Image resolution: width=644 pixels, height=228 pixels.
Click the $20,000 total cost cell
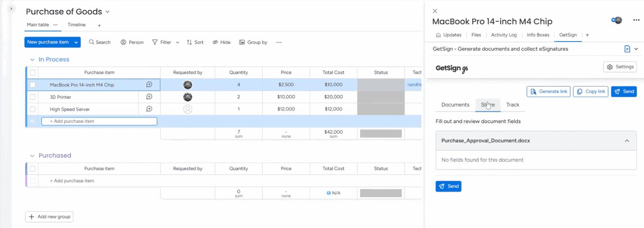tap(334, 97)
